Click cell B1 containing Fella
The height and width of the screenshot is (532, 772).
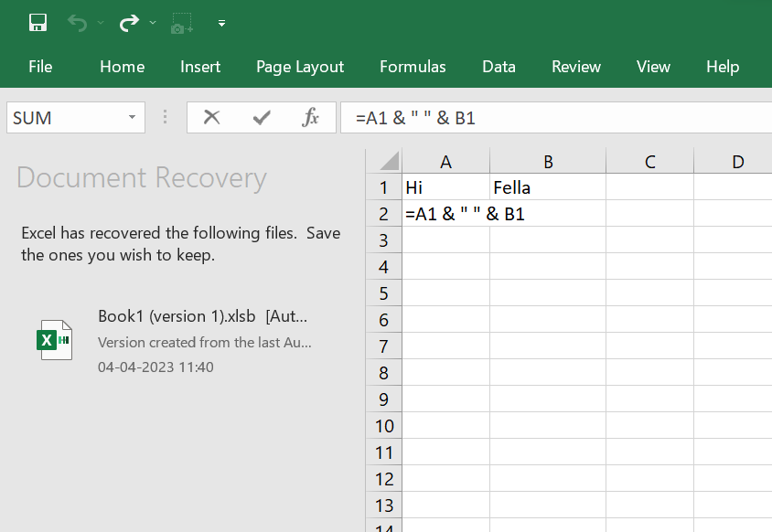(x=548, y=187)
